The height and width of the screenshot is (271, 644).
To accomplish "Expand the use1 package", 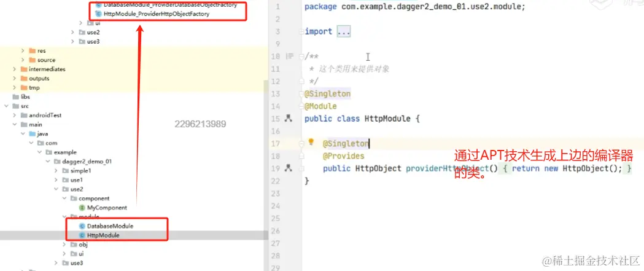I will point(56,180).
